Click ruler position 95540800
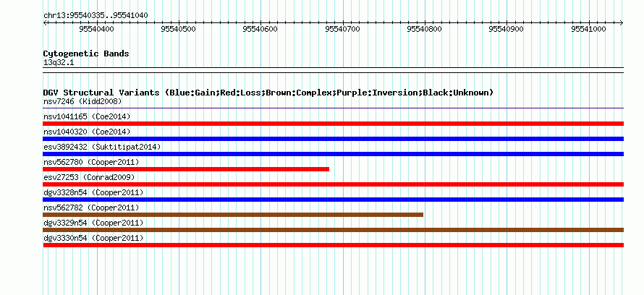The height and width of the screenshot is (295, 644). (x=424, y=29)
